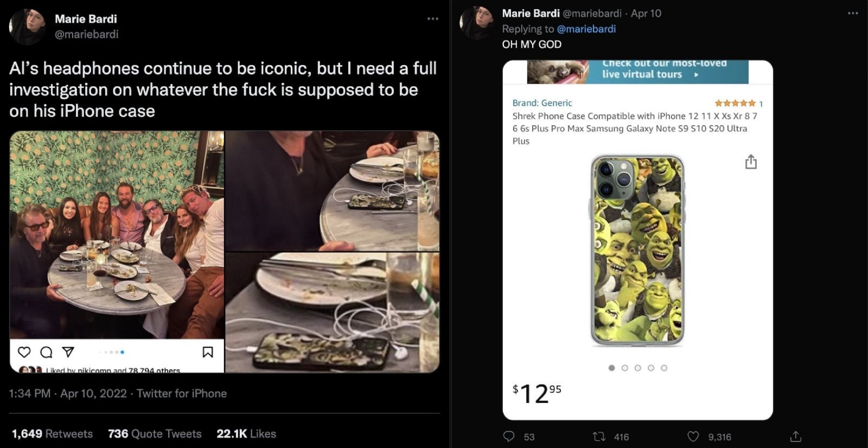
Task: Click the five-star rating on product
Action: pos(735,103)
